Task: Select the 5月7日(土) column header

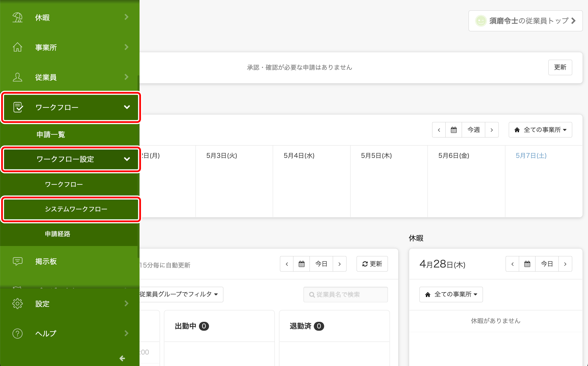Action: [531, 156]
